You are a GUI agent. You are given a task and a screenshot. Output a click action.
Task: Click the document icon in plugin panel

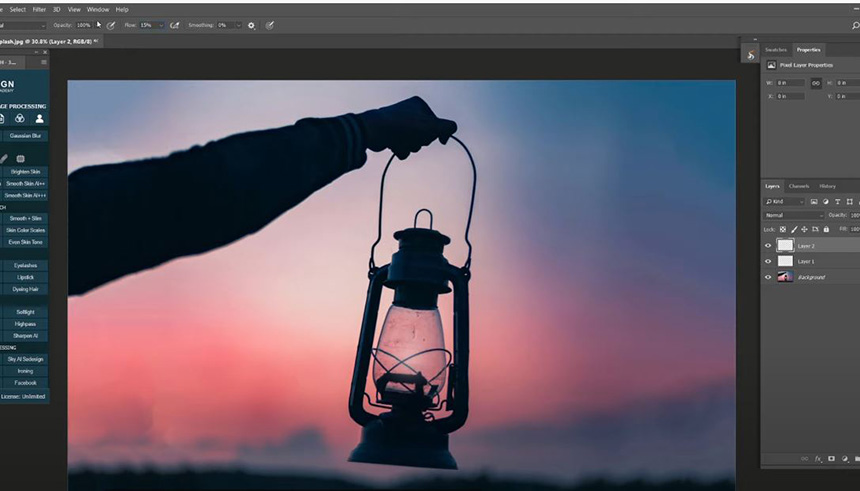click(2, 118)
